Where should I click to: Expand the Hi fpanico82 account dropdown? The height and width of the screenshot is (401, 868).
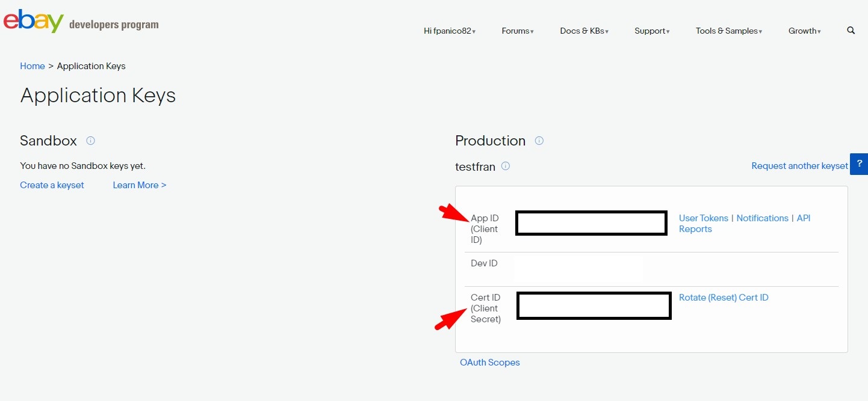[450, 31]
